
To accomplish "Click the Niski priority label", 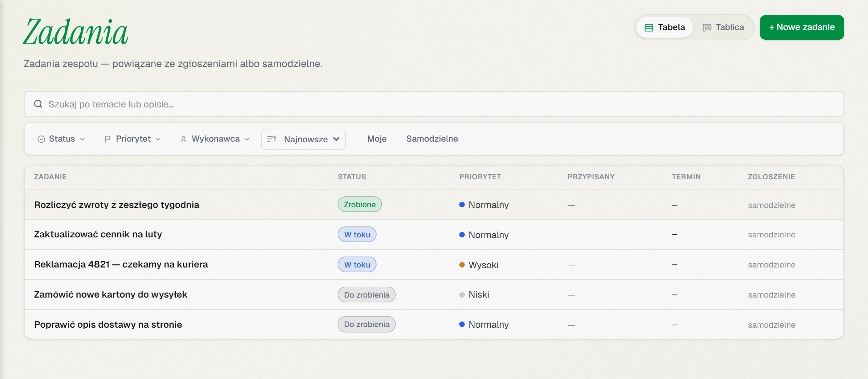I will pos(478,295).
